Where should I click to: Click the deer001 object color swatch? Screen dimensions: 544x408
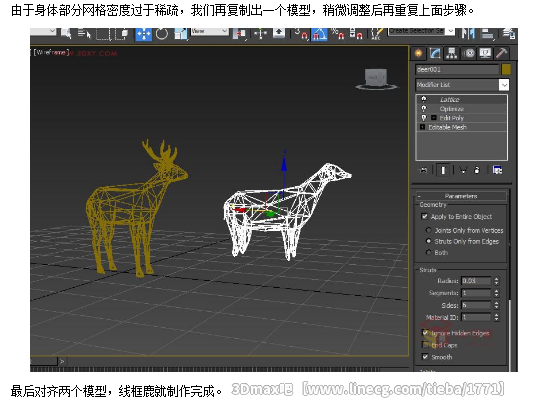(x=506, y=69)
